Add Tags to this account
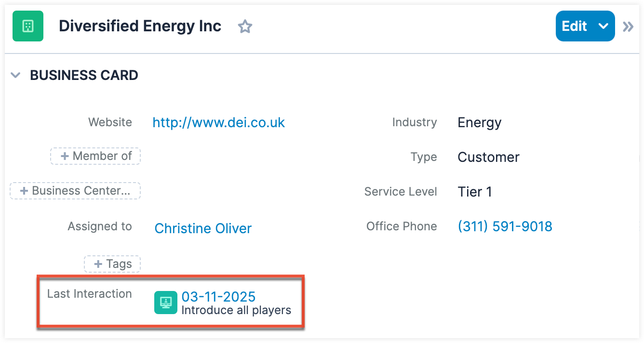This screenshot has width=644, height=343. 112,264
